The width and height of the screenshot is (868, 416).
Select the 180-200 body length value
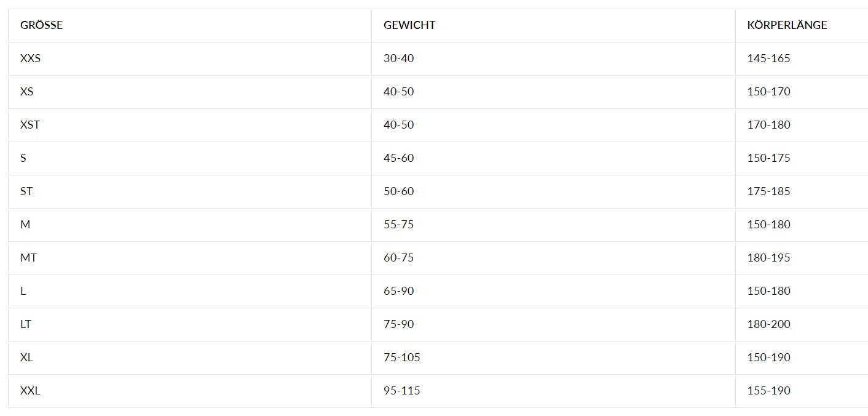[x=769, y=324]
